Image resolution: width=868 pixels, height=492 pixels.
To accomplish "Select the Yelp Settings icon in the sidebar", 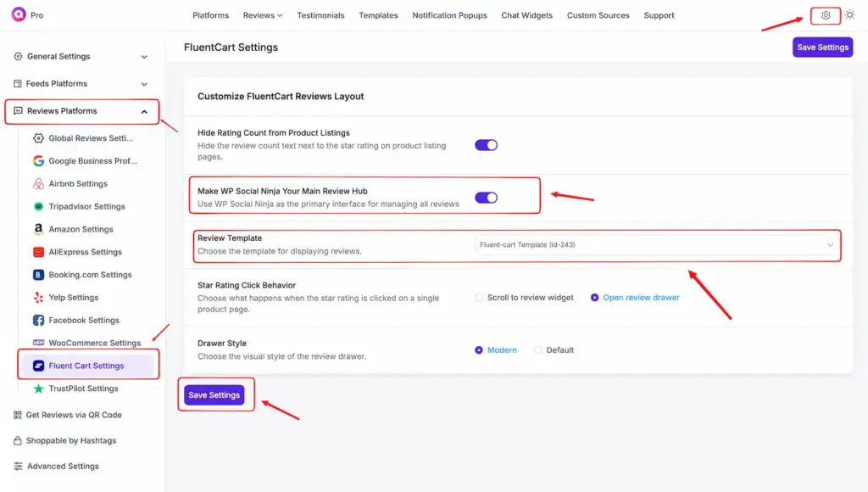I will (38, 297).
